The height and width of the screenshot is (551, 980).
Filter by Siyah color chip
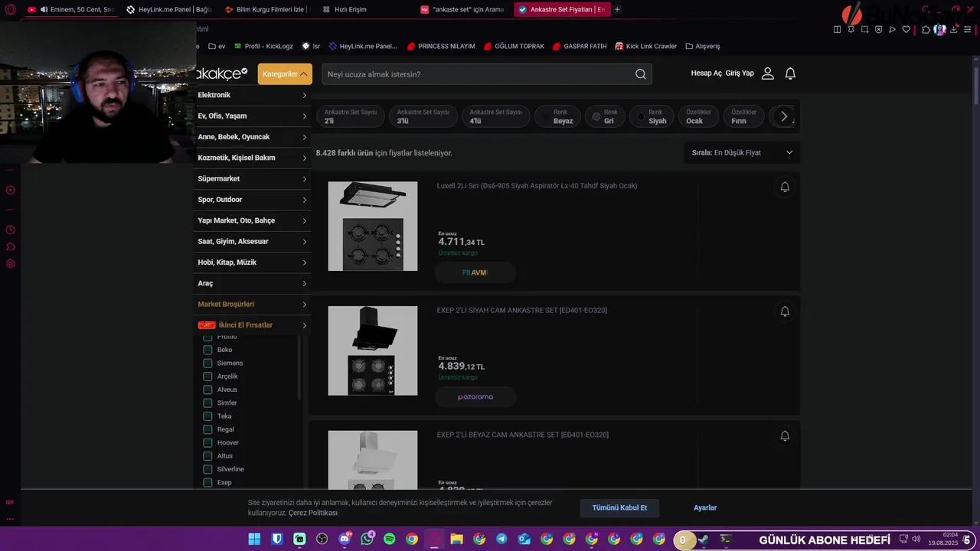pyautogui.click(x=652, y=116)
